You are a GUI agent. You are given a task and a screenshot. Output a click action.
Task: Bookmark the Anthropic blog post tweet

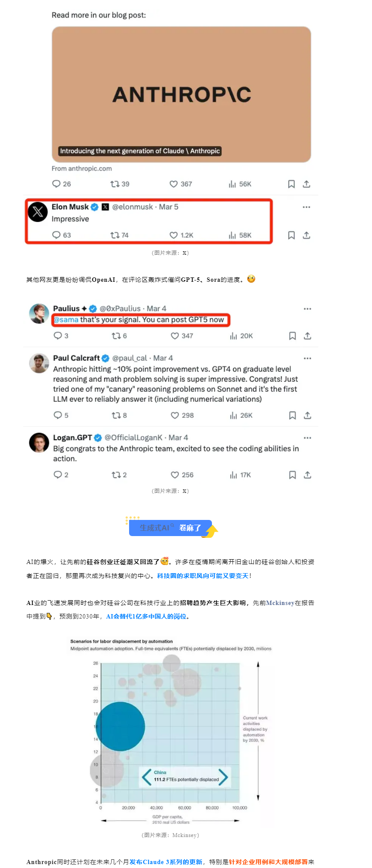291,184
